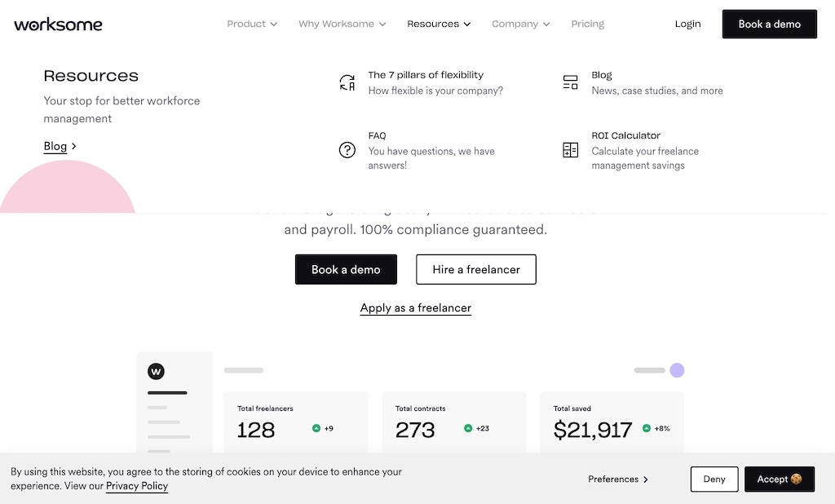Click the purple circle in dashboard header
The height and width of the screenshot is (504, 835).
(677, 370)
